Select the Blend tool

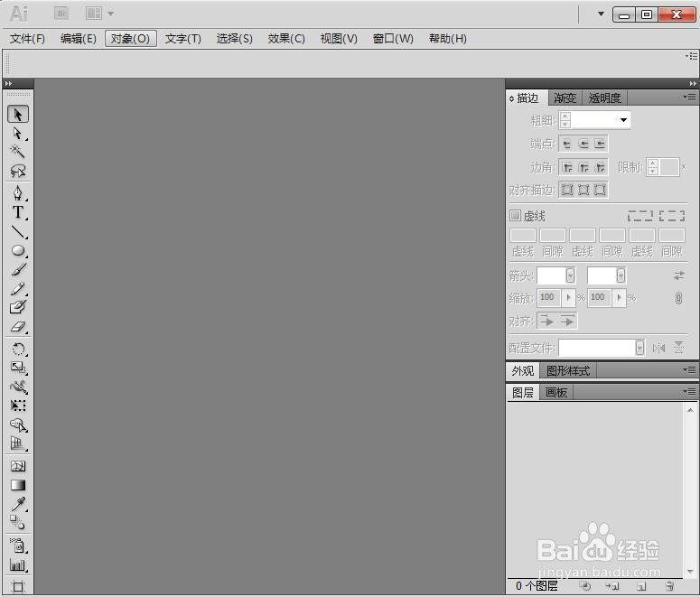click(18, 522)
